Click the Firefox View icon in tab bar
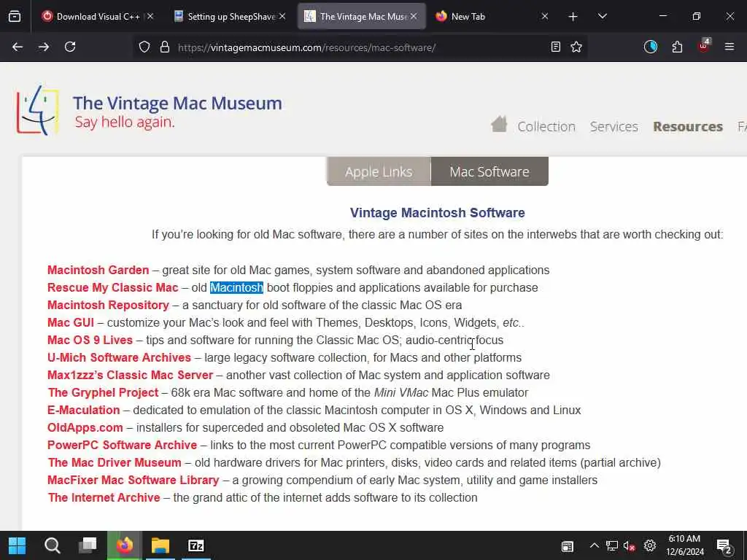 click(x=15, y=17)
